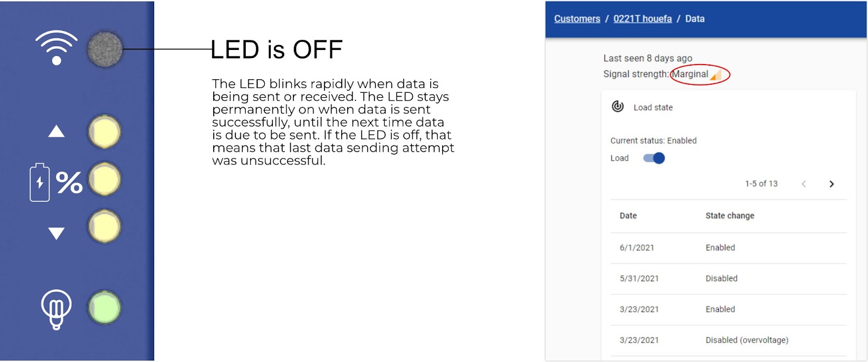Select the Data breadcrumb item
Image resolution: width=868 pixels, height=362 pixels.
click(x=695, y=18)
